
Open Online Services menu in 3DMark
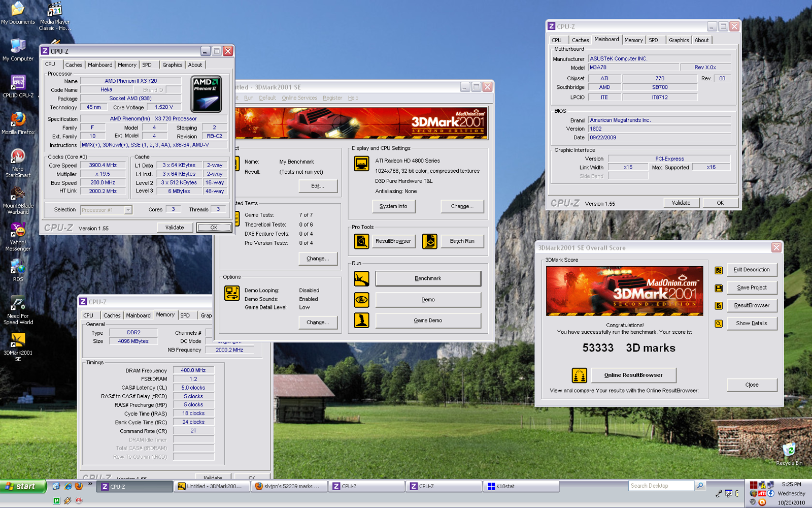point(299,98)
